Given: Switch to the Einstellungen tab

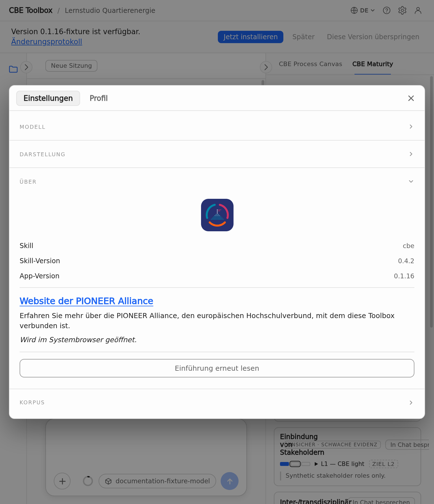Looking at the screenshot, I should pyautogui.click(x=48, y=98).
